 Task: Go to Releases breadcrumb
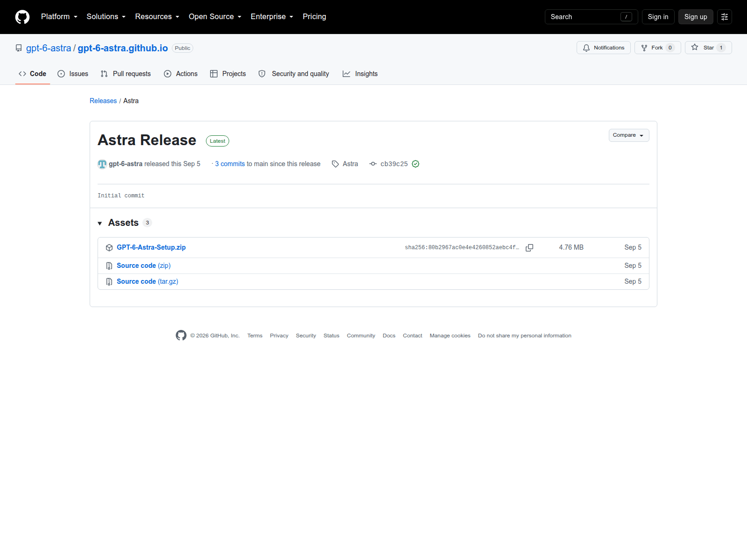(x=103, y=101)
